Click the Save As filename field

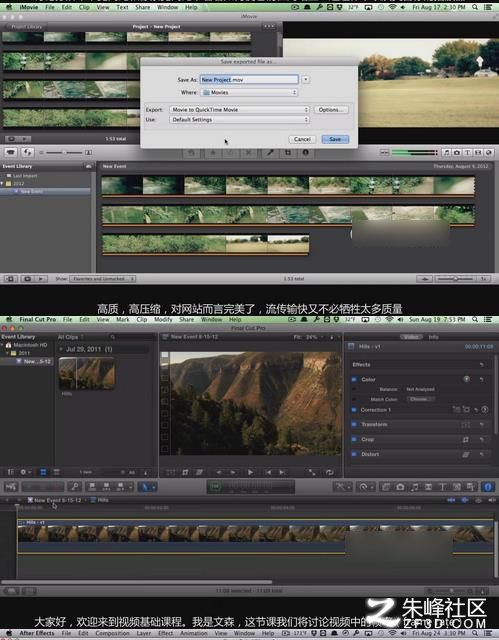click(249, 80)
